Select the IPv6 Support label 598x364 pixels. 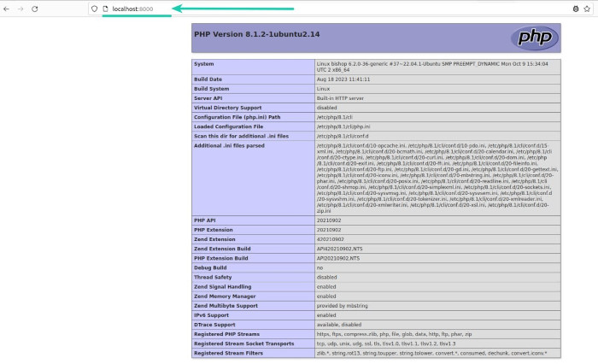(x=211, y=315)
